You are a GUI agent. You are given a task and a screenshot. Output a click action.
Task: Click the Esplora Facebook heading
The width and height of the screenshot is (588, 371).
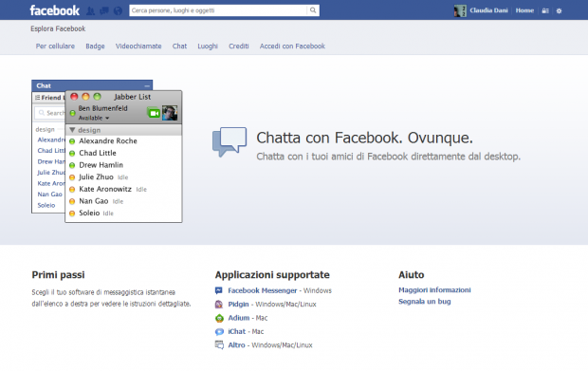(58, 28)
